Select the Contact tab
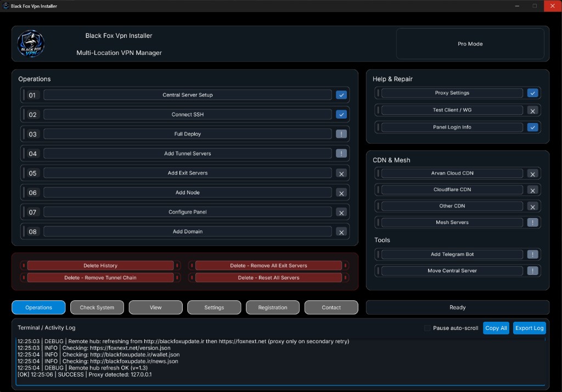Screen dimensions: 562x392 click(331, 307)
